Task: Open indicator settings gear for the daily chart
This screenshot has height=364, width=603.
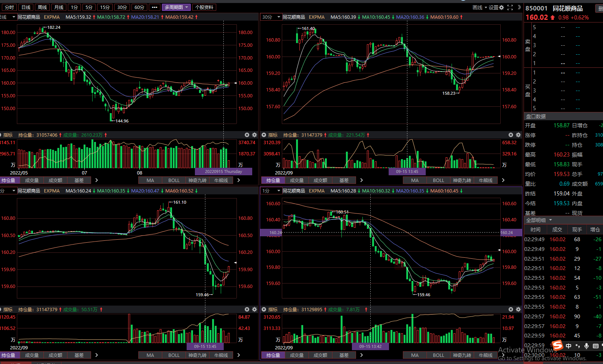Action: coord(254,135)
